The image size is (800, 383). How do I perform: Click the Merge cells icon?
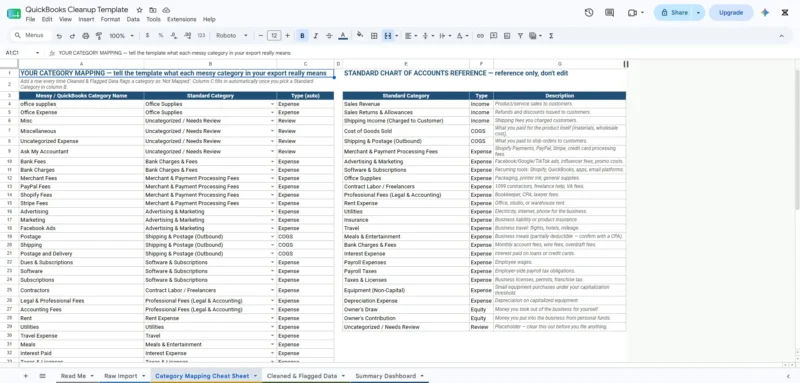(x=387, y=36)
